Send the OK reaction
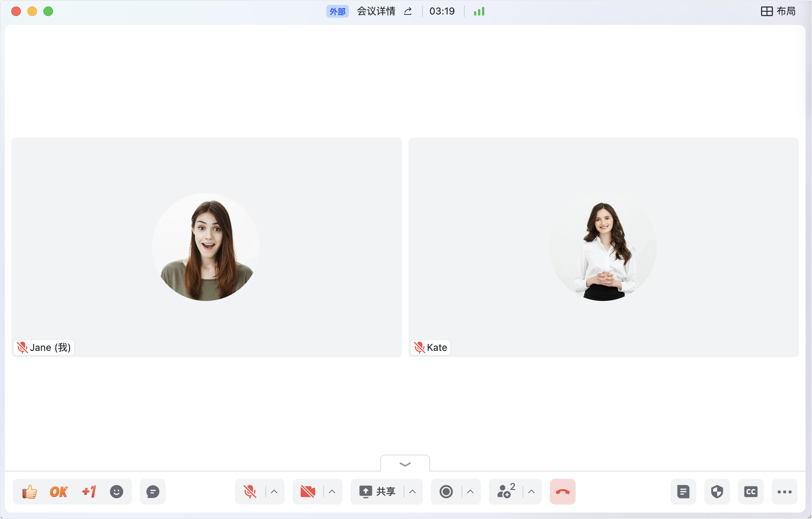Viewport: 812px width, 519px height. [x=59, y=492]
